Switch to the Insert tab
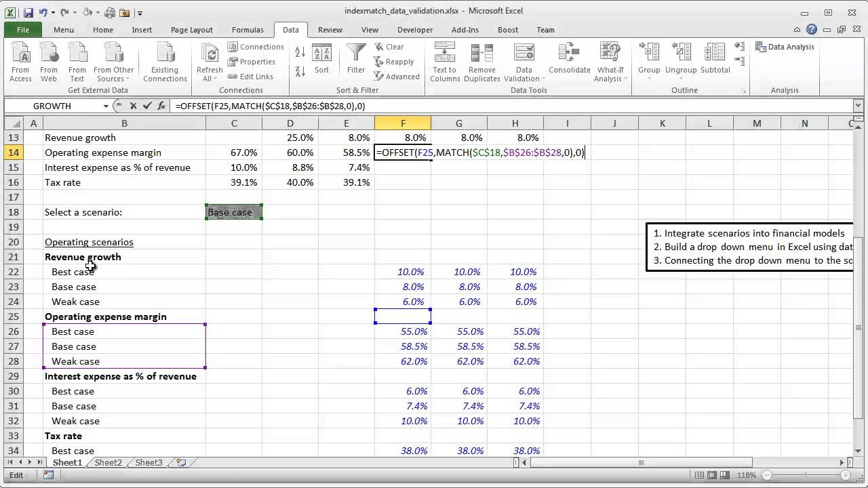868x488 pixels. pos(142,30)
